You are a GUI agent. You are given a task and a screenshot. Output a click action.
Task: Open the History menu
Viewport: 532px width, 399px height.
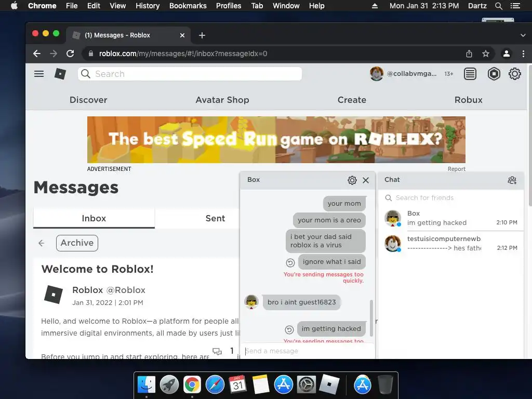148,6
